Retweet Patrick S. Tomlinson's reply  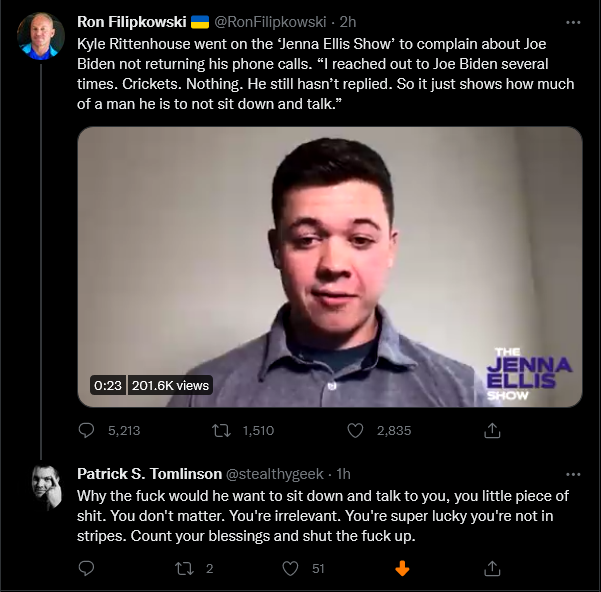[x=184, y=568]
